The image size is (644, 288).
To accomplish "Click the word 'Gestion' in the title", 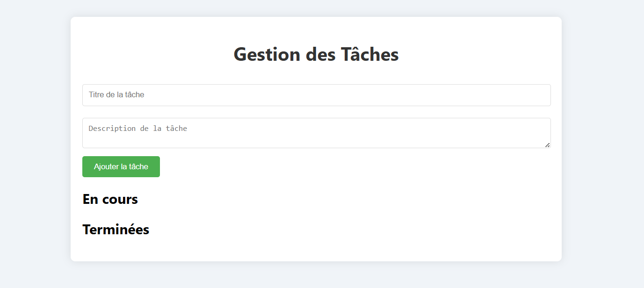I will pyautogui.click(x=267, y=54).
